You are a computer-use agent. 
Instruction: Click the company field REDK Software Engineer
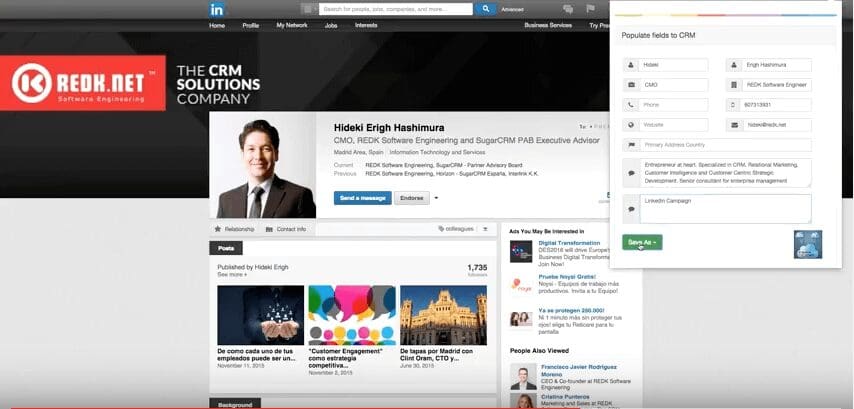(x=776, y=85)
